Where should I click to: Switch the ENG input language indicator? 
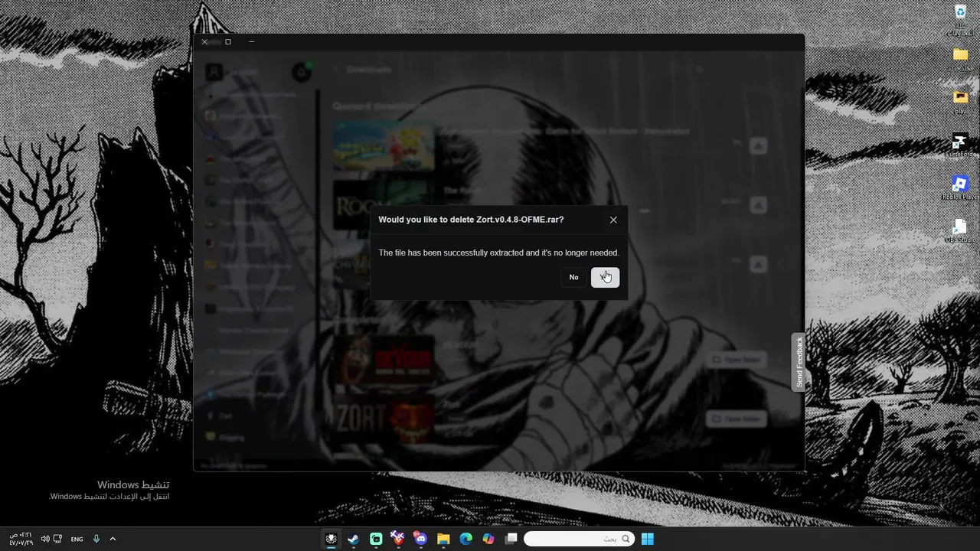77,539
